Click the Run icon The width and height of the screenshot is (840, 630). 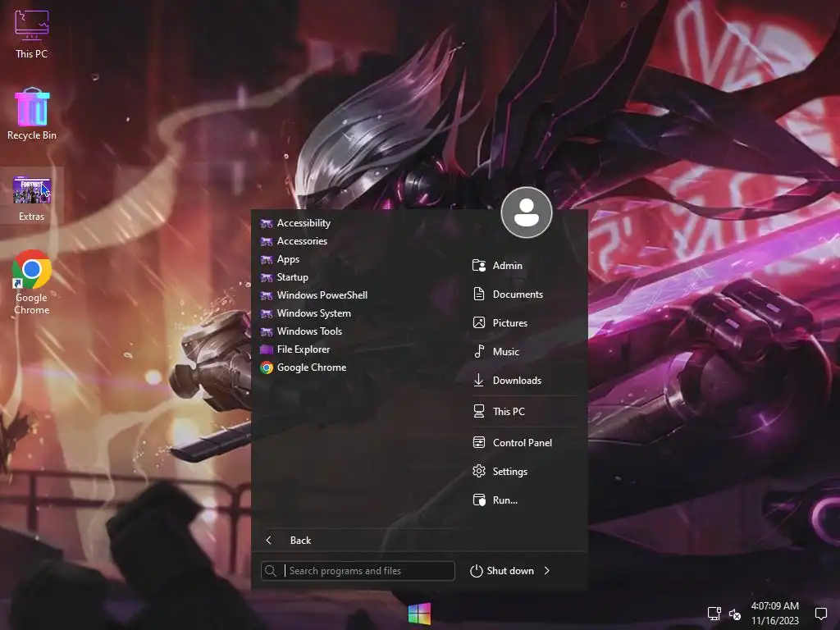coord(479,500)
